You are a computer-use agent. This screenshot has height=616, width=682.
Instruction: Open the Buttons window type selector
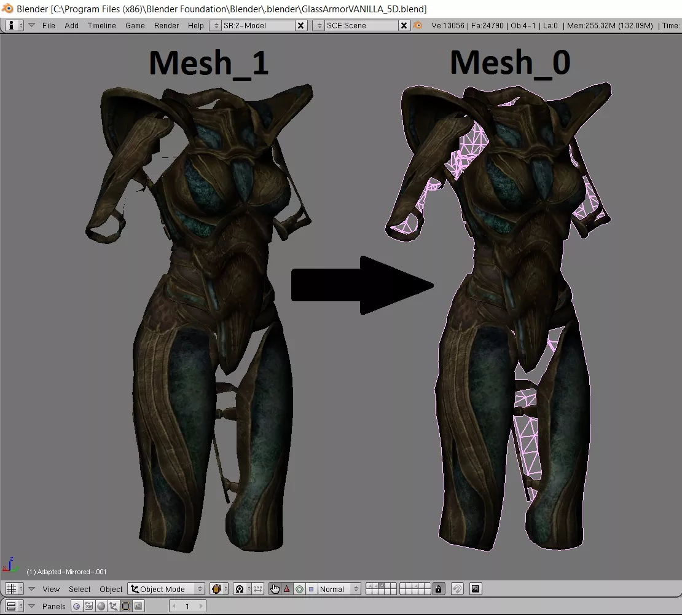click(x=14, y=606)
